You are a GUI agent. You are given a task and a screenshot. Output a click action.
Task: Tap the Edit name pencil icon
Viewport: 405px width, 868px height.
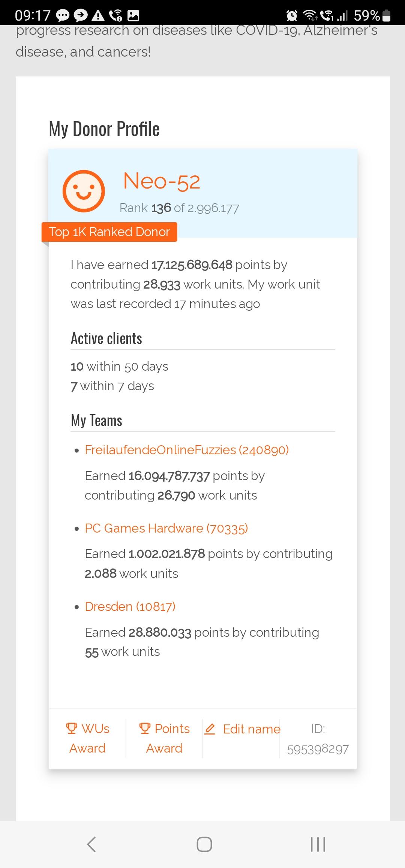click(x=210, y=729)
